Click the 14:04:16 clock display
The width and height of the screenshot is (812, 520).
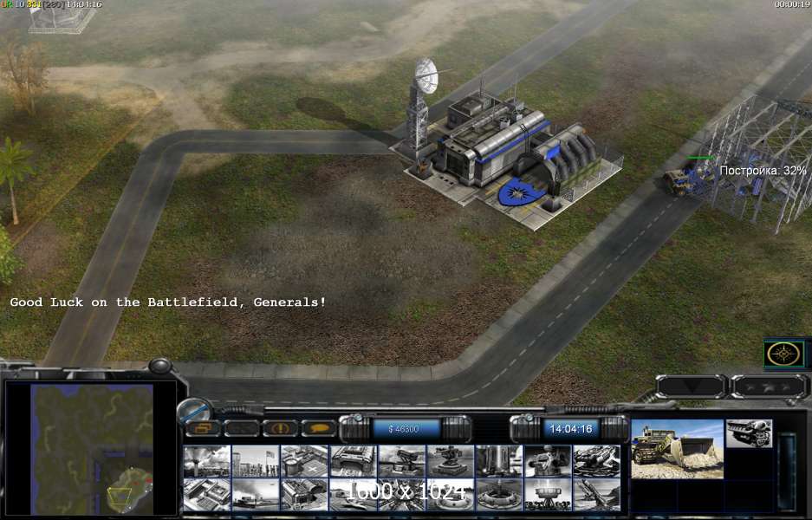point(571,429)
